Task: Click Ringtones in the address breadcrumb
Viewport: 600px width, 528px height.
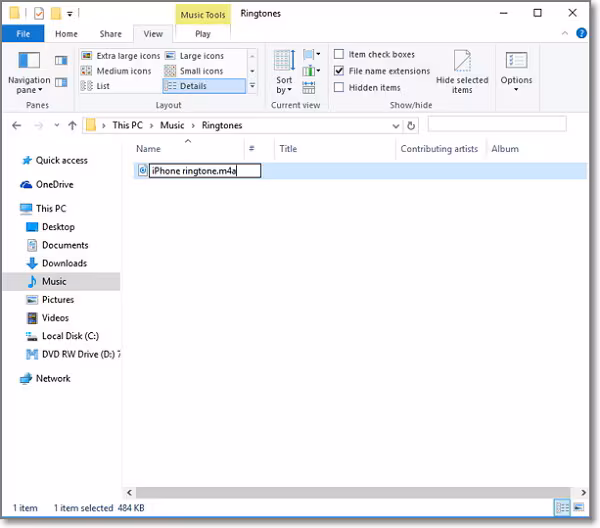Action: [222, 125]
